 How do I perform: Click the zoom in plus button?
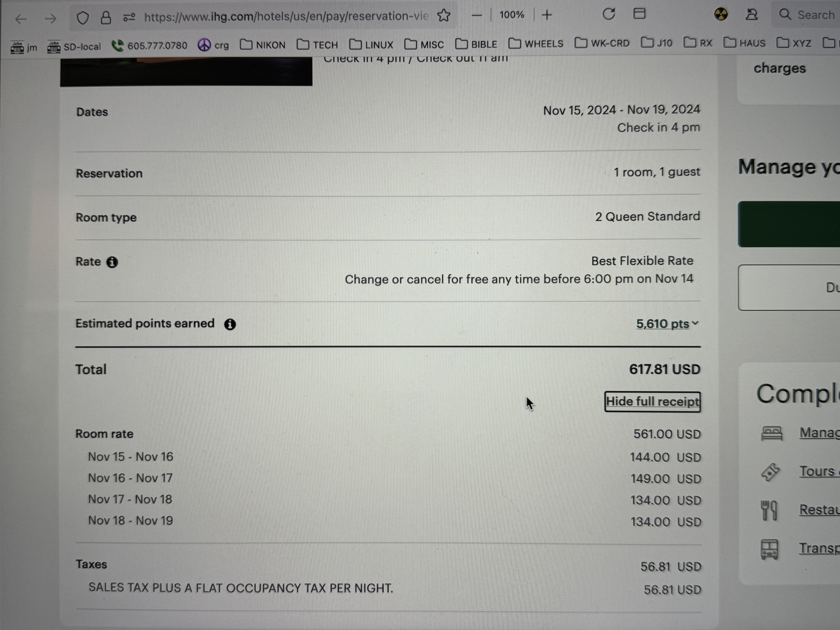[547, 15]
